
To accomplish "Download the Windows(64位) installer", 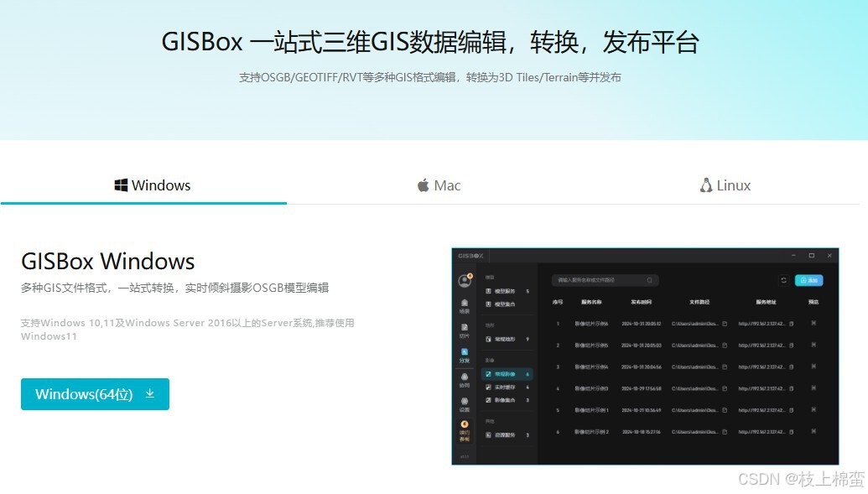I will tap(96, 394).
